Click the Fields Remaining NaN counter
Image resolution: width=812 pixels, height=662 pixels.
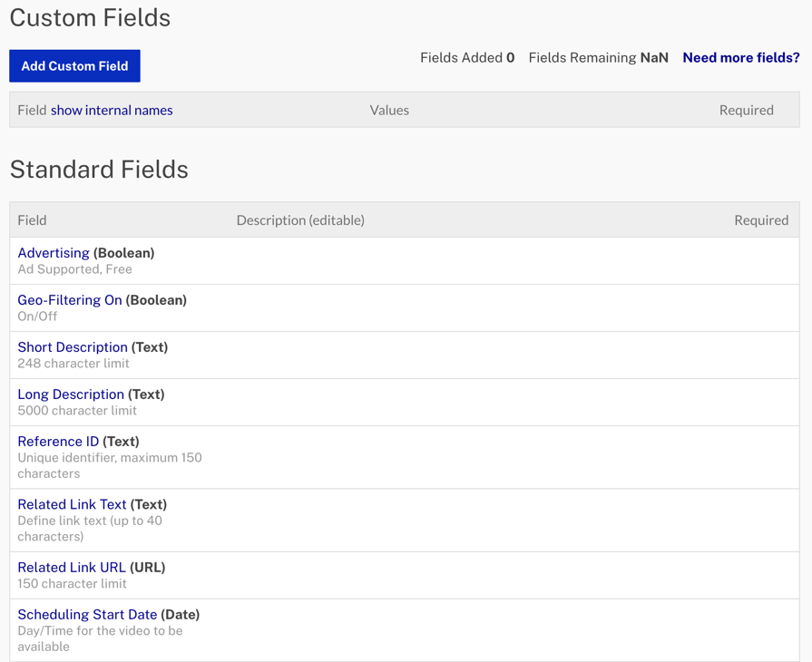tap(598, 57)
